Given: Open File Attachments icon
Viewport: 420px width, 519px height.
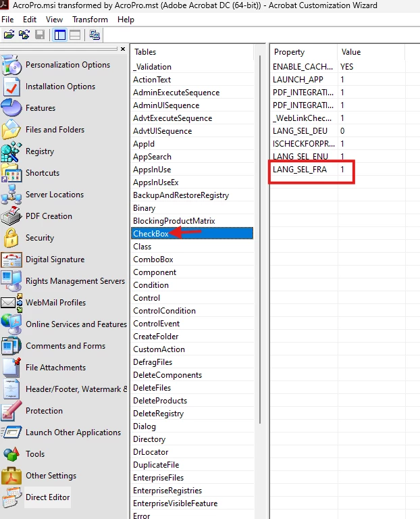Looking at the screenshot, I should click(11, 368).
